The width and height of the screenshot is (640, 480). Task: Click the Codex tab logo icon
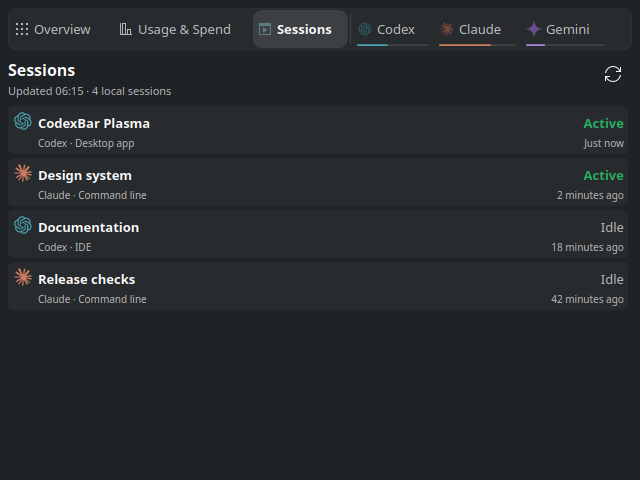365,29
